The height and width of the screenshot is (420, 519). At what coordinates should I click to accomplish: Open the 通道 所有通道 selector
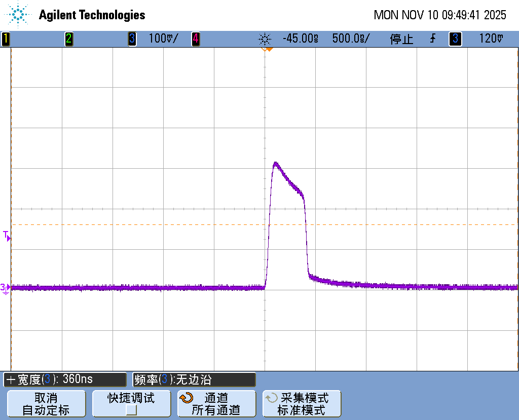tap(216, 404)
